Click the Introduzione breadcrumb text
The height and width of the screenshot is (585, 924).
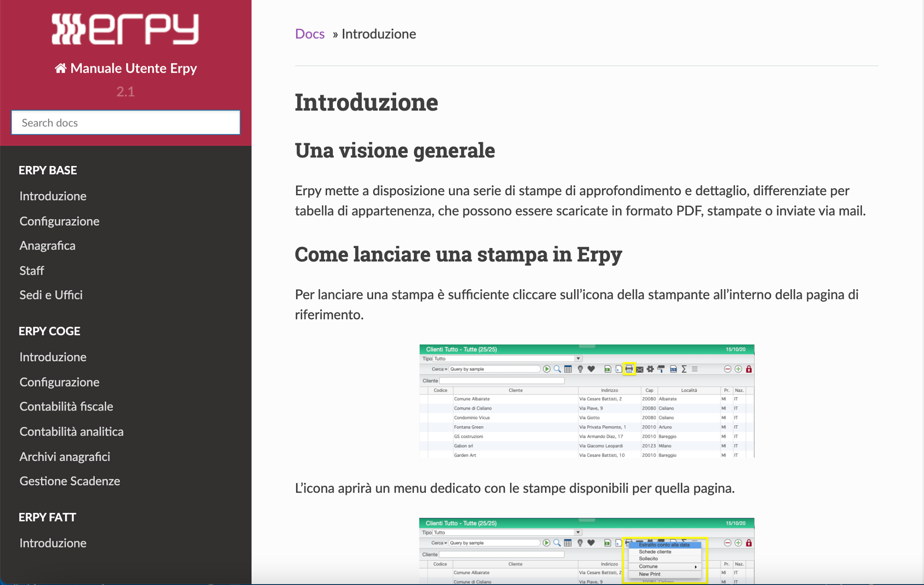pyautogui.click(x=379, y=34)
